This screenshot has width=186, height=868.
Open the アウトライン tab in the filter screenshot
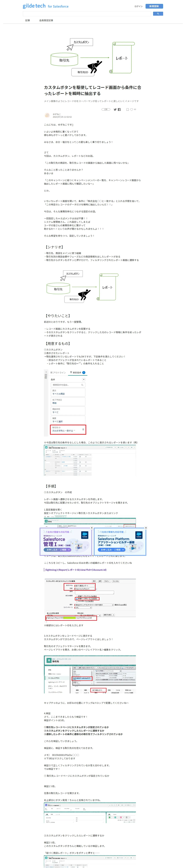click(x=58, y=373)
